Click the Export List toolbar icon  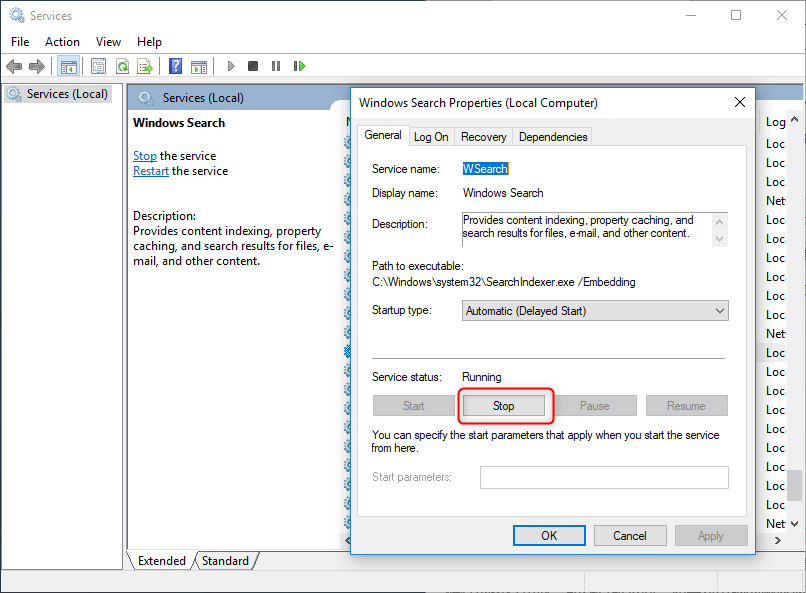point(145,66)
